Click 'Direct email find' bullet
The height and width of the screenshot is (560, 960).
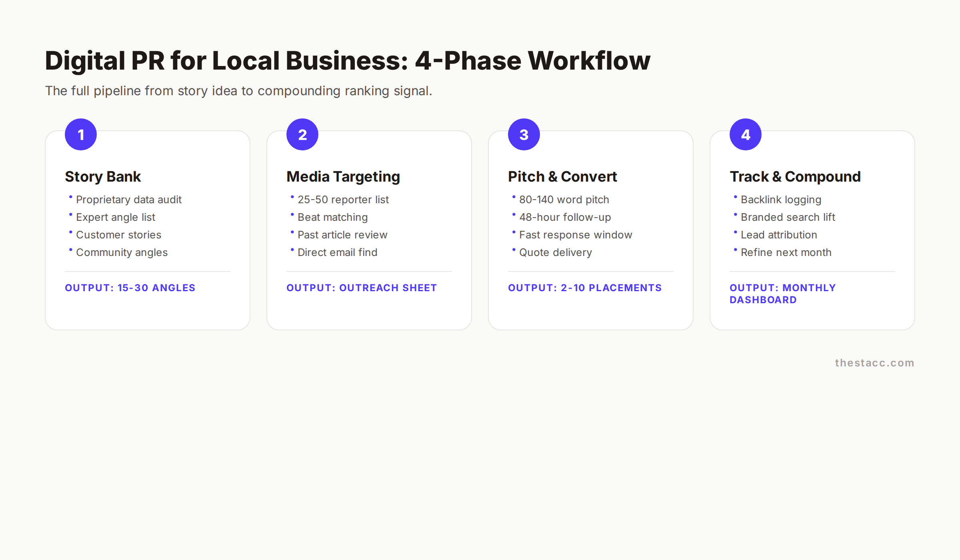tap(338, 252)
